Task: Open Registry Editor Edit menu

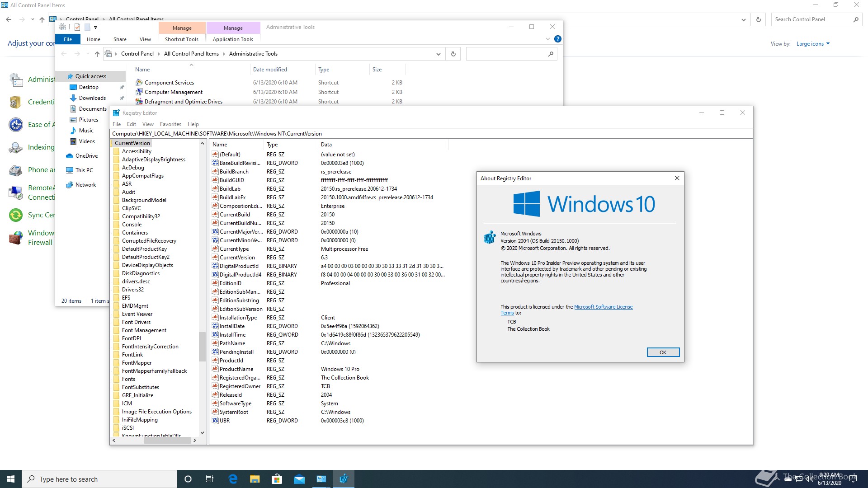Action: tap(132, 124)
